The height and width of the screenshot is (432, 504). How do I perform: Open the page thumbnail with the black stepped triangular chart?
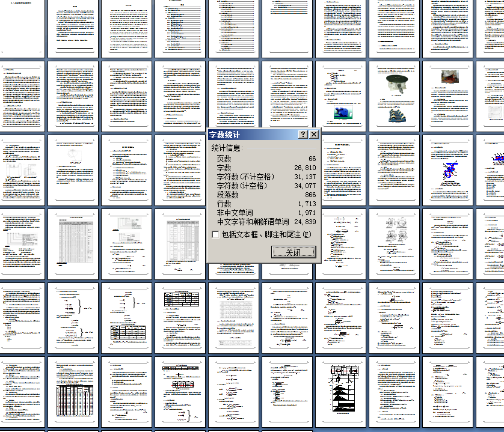coord(341,392)
